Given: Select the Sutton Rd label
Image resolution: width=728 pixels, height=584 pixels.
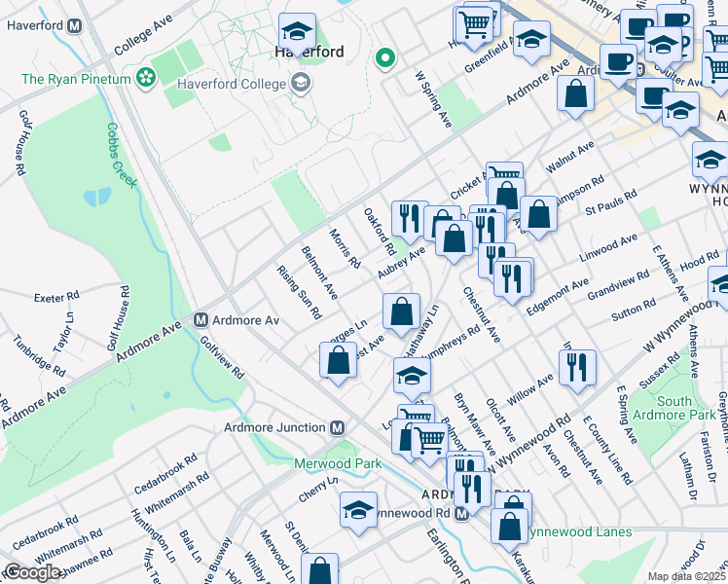Looking at the screenshot, I should pos(634,310).
